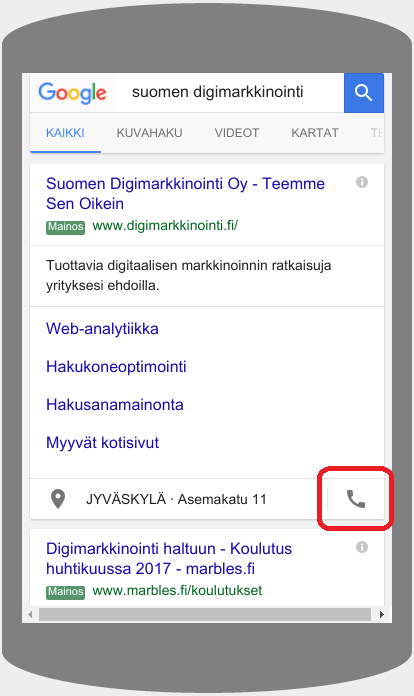Click the search field with suomen digimarkkinointi

pyautogui.click(x=229, y=92)
